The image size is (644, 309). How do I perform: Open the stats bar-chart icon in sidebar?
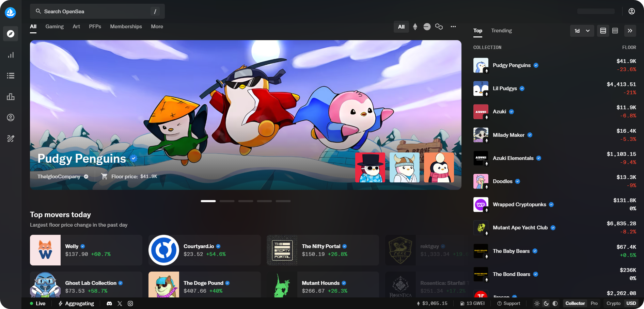click(11, 55)
